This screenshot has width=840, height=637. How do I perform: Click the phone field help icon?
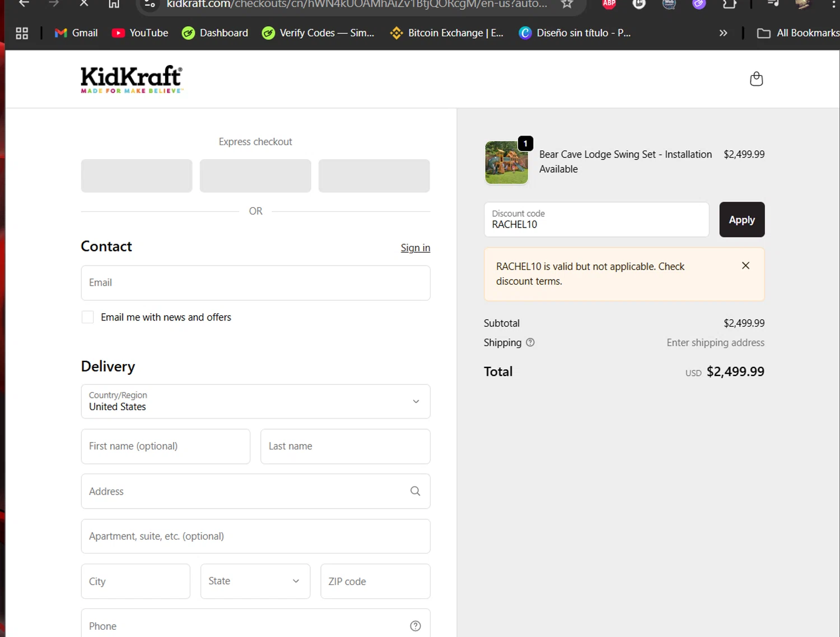tap(415, 626)
